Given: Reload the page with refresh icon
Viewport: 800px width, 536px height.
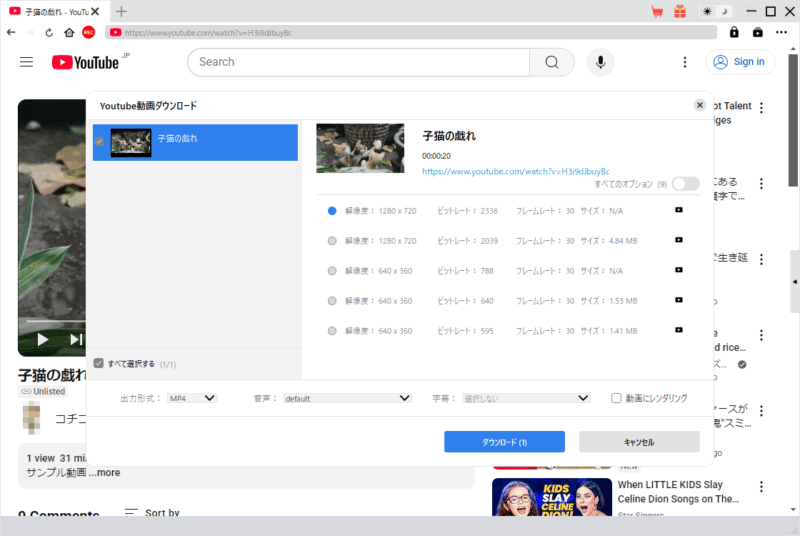Looking at the screenshot, I should 49,33.
